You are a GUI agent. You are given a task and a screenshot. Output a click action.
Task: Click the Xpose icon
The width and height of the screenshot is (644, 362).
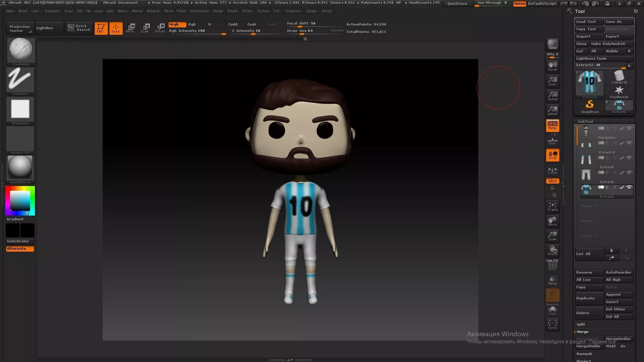[x=552, y=324]
